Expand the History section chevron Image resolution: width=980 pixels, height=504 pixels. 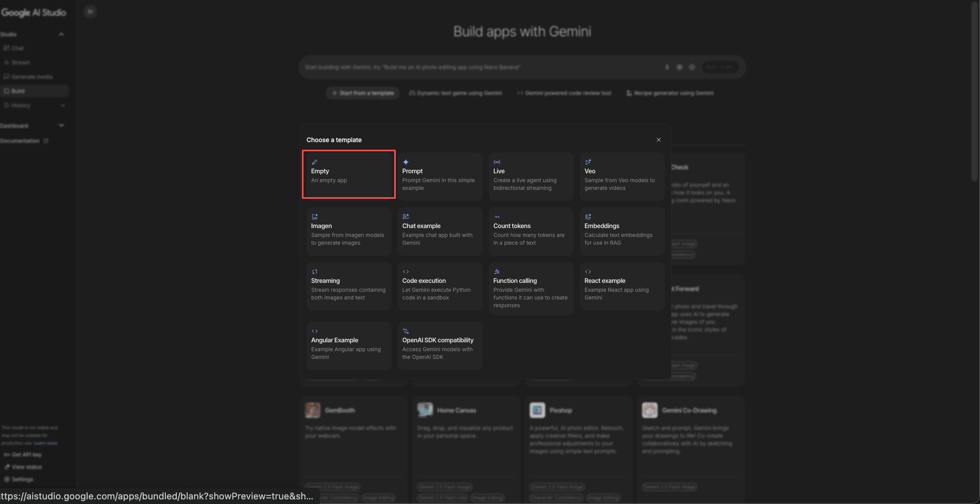pos(63,105)
